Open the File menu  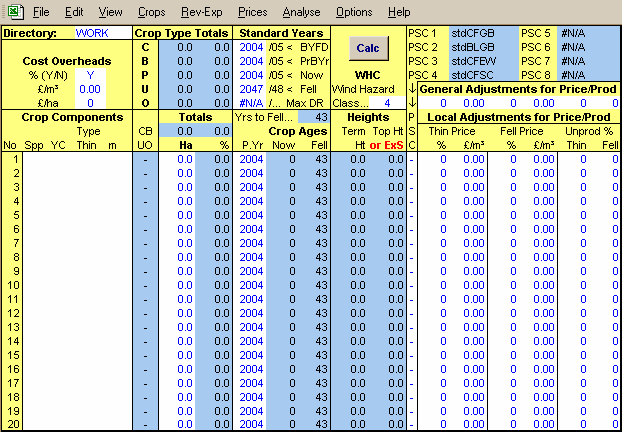pyautogui.click(x=41, y=12)
